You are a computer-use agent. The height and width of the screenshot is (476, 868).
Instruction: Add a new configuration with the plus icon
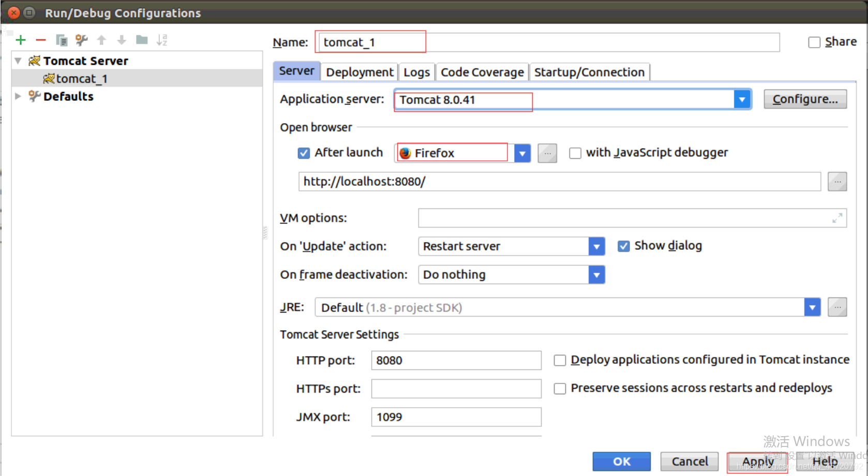pyautogui.click(x=21, y=40)
